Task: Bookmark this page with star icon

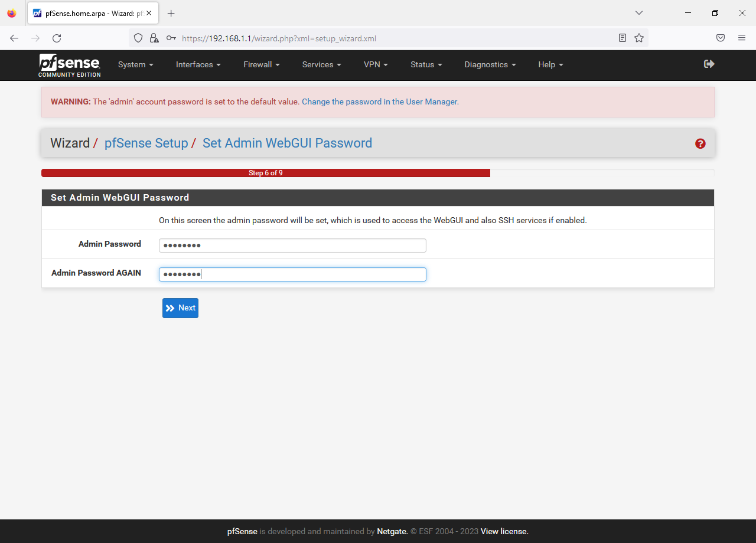Action: click(639, 38)
